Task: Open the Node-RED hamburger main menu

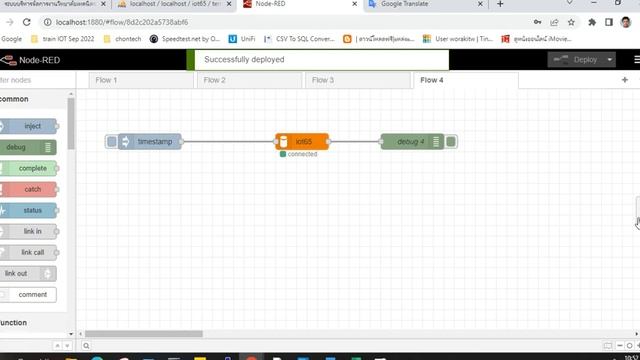Action: point(636,60)
